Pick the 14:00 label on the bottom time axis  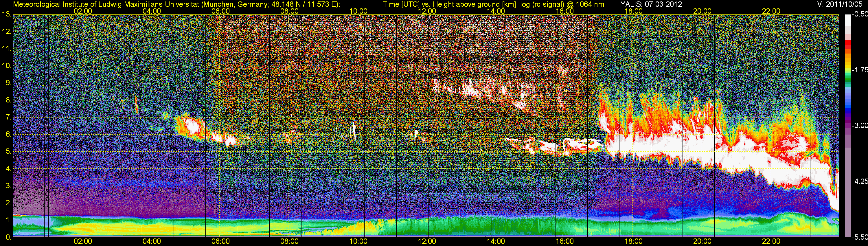496,241
